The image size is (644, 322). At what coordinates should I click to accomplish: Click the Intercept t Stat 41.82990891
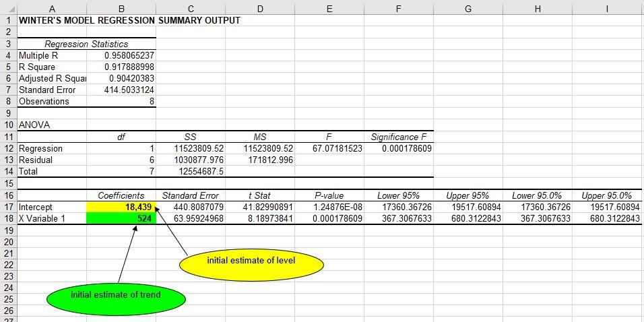(x=260, y=207)
